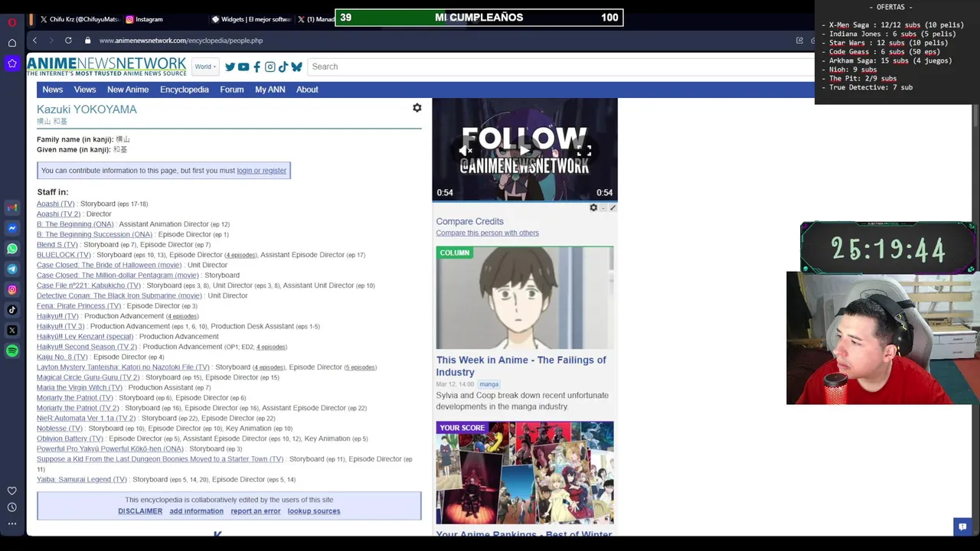Open the My ANN menu
Image resolution: width=980 pixels, height=551 pixels.
[x=270, y=90]
